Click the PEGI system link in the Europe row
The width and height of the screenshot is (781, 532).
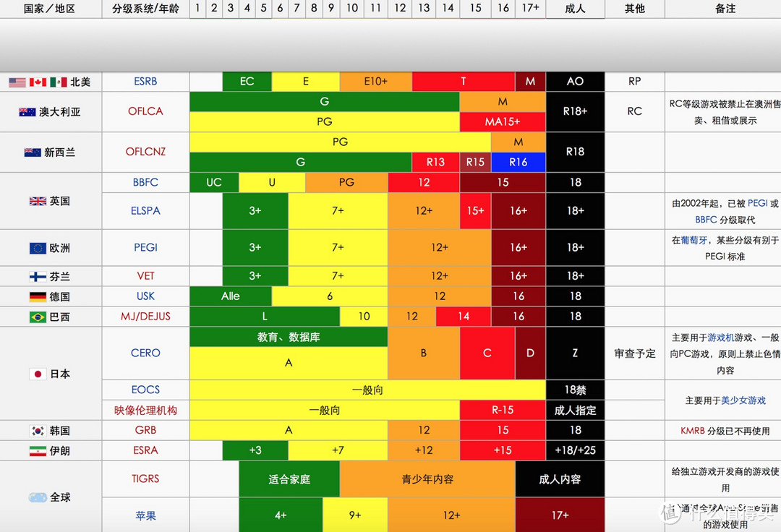pyautogui.click(x=145, y=246)
